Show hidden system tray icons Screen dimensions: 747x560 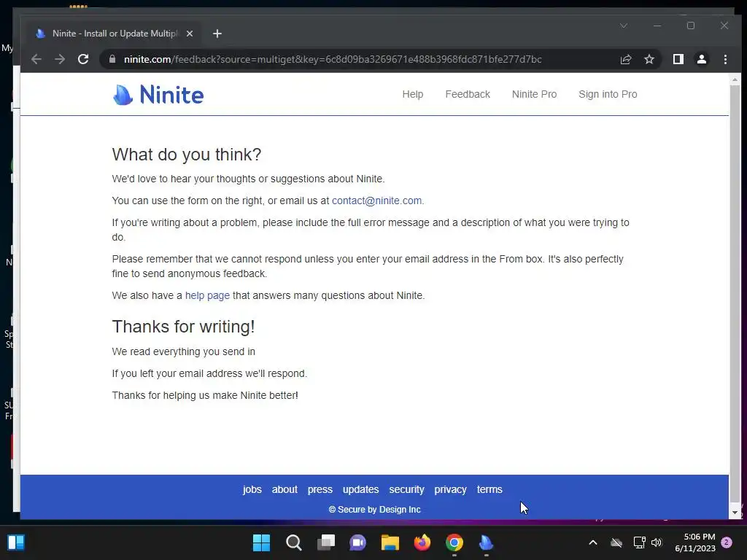coord(592,542)
